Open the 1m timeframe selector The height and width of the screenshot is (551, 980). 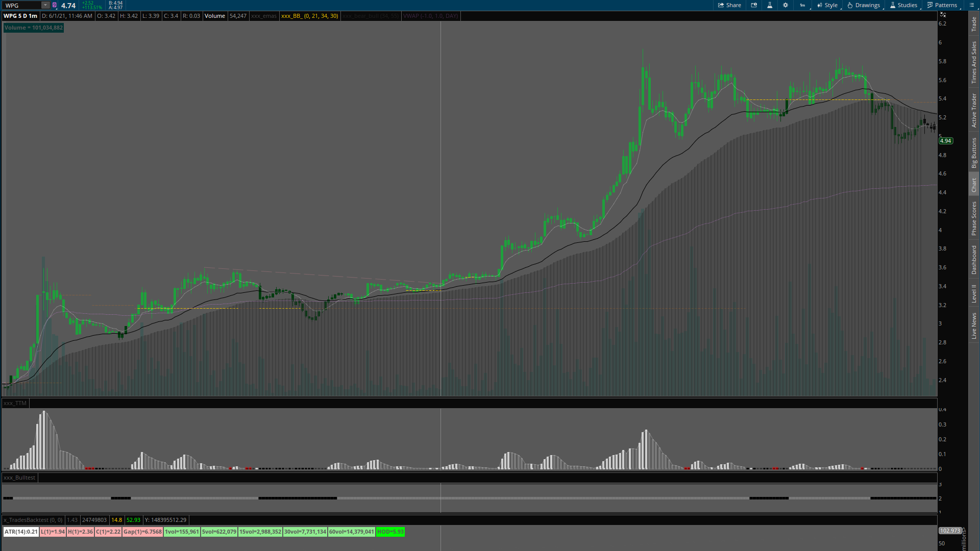(x=803, y=5)
